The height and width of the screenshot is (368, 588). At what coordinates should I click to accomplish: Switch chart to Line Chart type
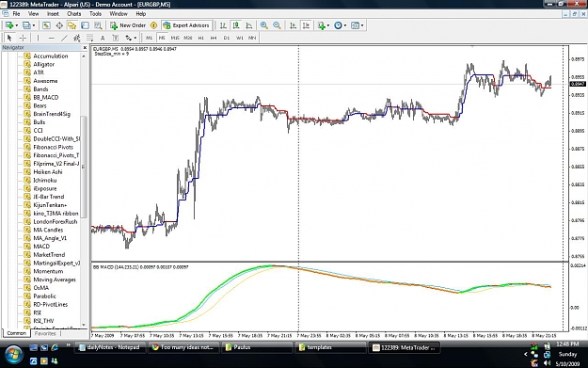(249, 25)
